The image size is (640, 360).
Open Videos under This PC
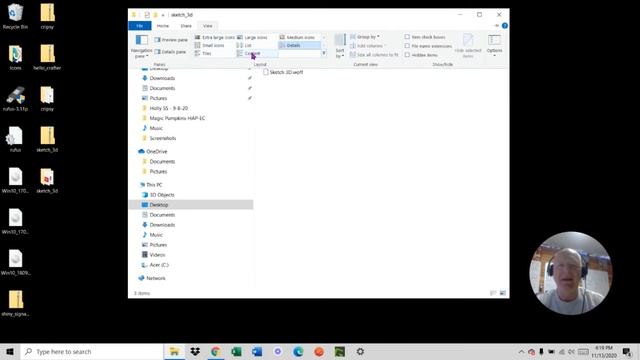[157, 255]
